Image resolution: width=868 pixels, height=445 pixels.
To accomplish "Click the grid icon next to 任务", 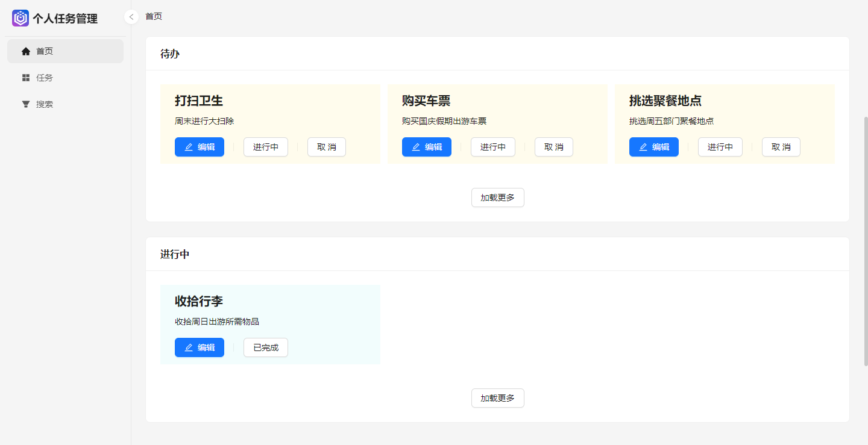I will [25, 77].
